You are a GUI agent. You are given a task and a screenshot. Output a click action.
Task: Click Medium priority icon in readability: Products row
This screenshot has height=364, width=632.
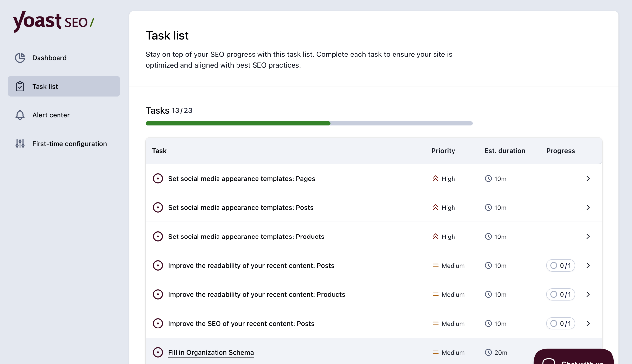click(x=435, y=294)
